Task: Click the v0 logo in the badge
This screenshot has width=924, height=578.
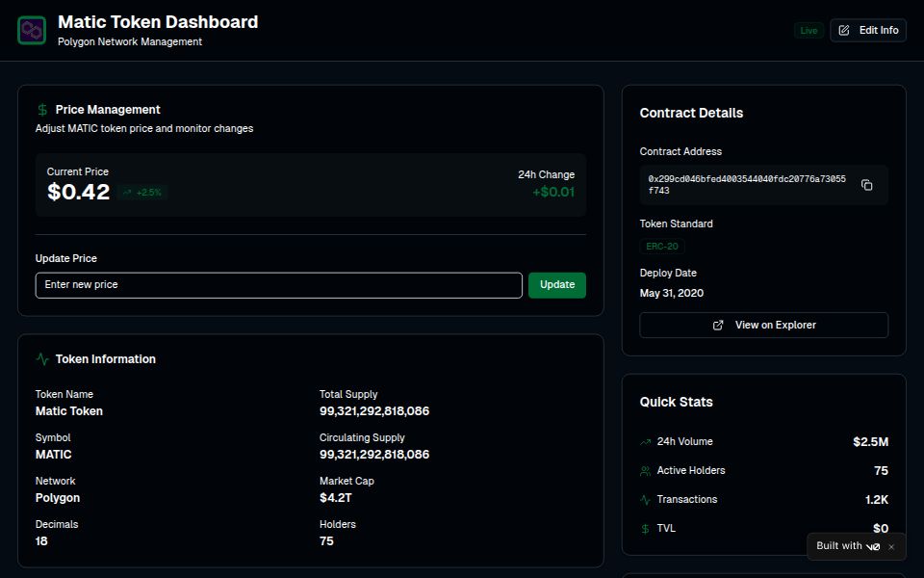Action: pos(873,547)
